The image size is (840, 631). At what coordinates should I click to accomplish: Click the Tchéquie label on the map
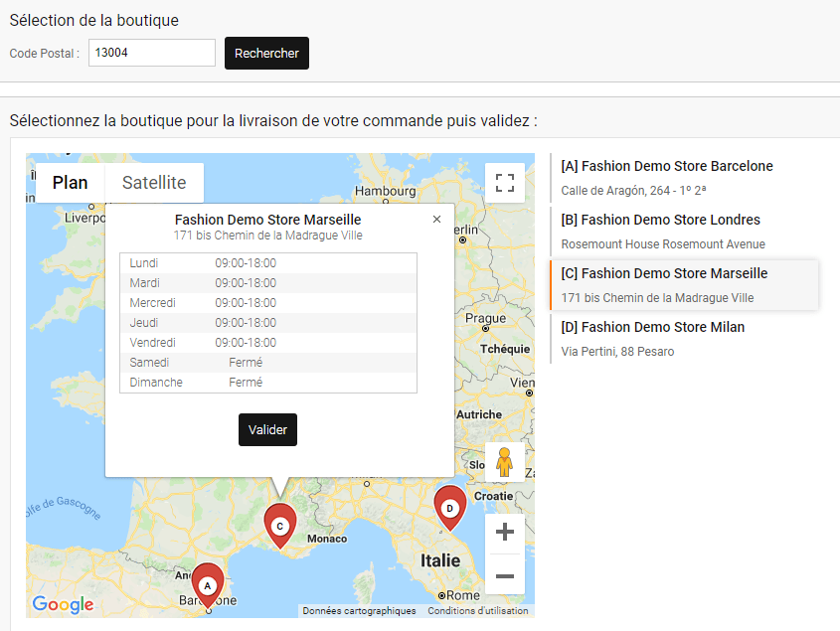coord(505,349)
